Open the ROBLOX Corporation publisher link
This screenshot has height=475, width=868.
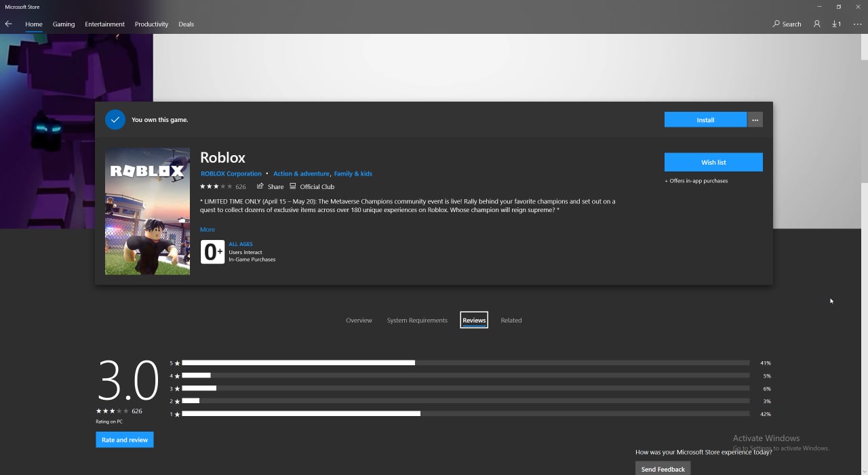coord(231,173)
